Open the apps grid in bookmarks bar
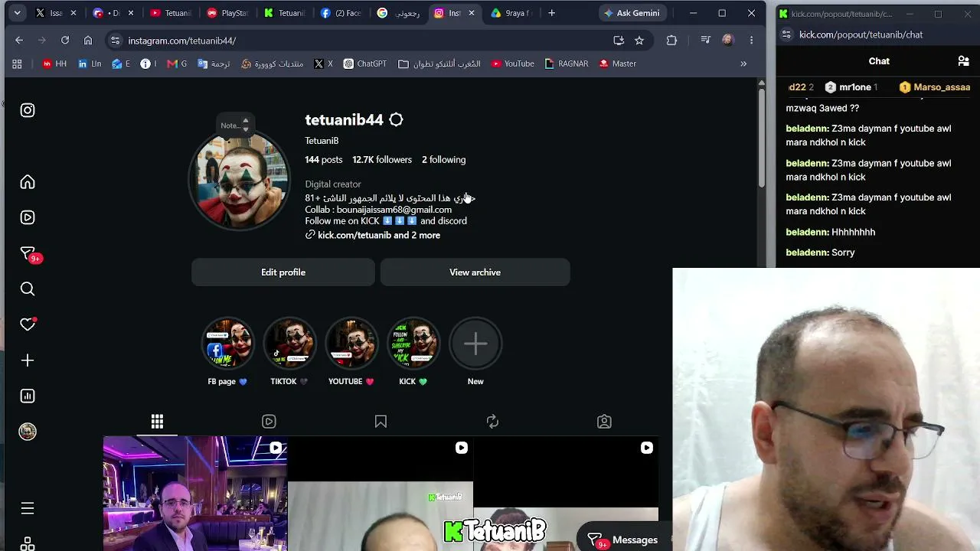980x551 pixels. click(17, 64)
